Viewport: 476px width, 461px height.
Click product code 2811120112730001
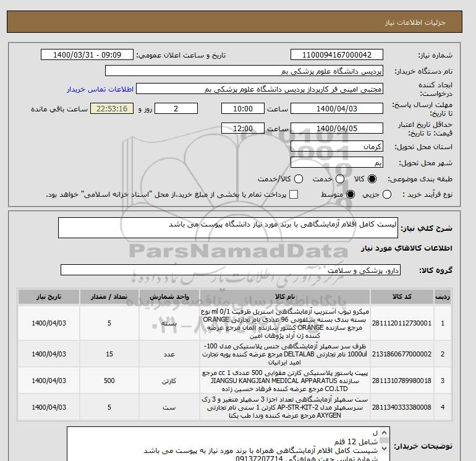click(x=402, y=323)
